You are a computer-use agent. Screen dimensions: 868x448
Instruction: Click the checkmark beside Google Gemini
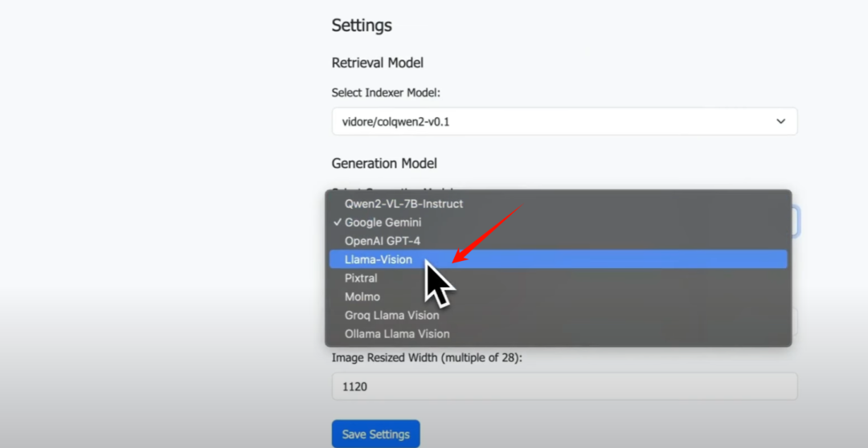pos(338,222)
